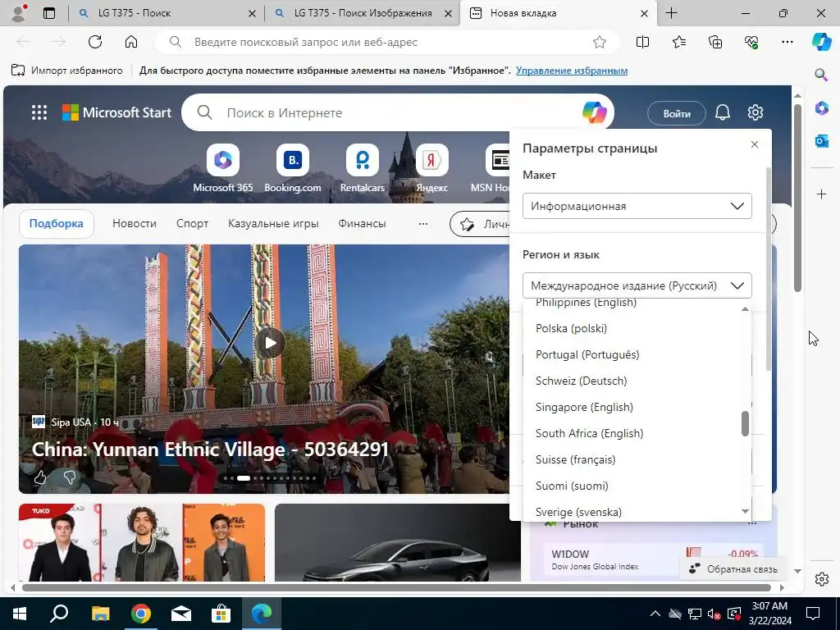Open the Booking.com quick link
This screenshot has height=630, width=840.
point(293,168)
